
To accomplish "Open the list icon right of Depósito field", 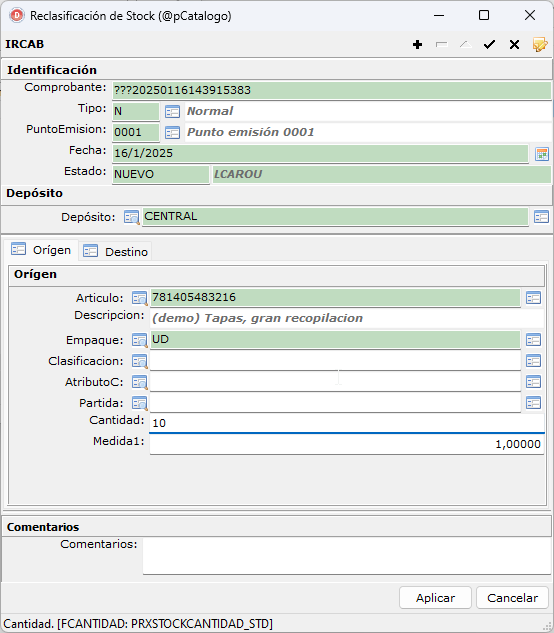I will tap(541, 217).
